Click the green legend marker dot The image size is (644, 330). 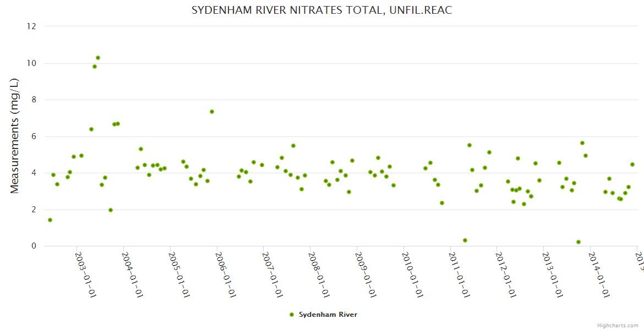coord(292,315)
